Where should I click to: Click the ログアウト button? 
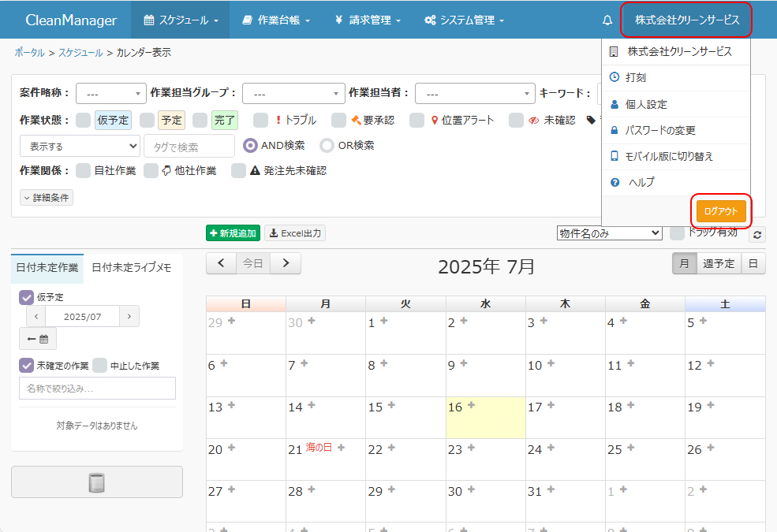721,211
